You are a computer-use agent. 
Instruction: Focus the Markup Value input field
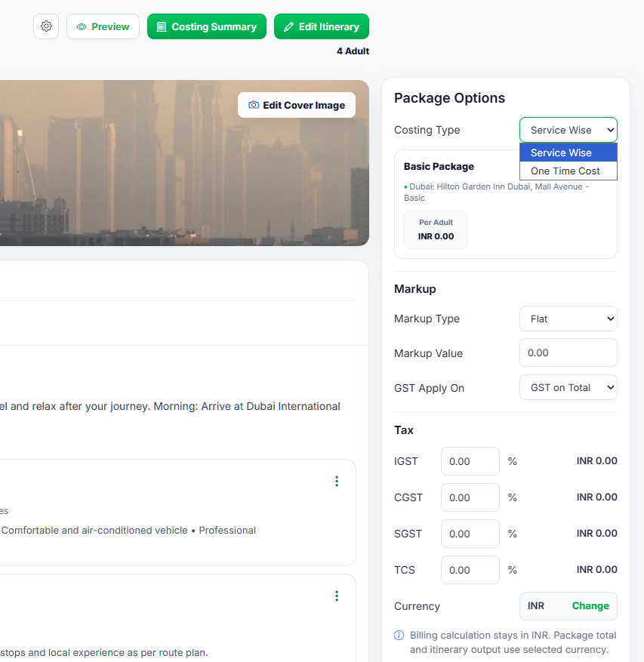pyautogui.click(x=569, y=353)
